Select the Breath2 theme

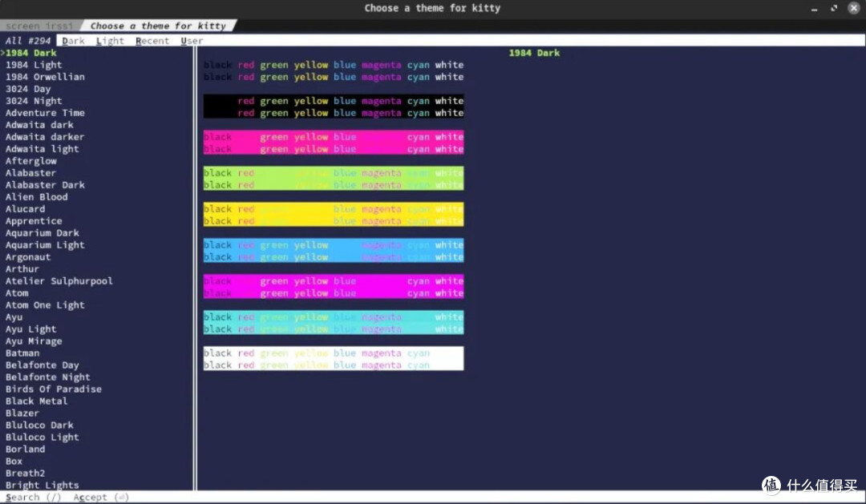[26, 473]
